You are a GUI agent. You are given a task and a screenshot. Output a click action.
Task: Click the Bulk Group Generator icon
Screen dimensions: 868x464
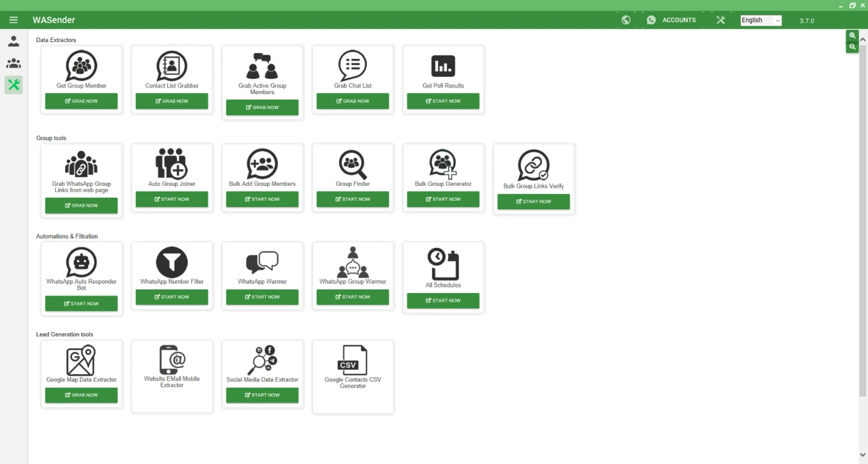[x=443, y=164]
